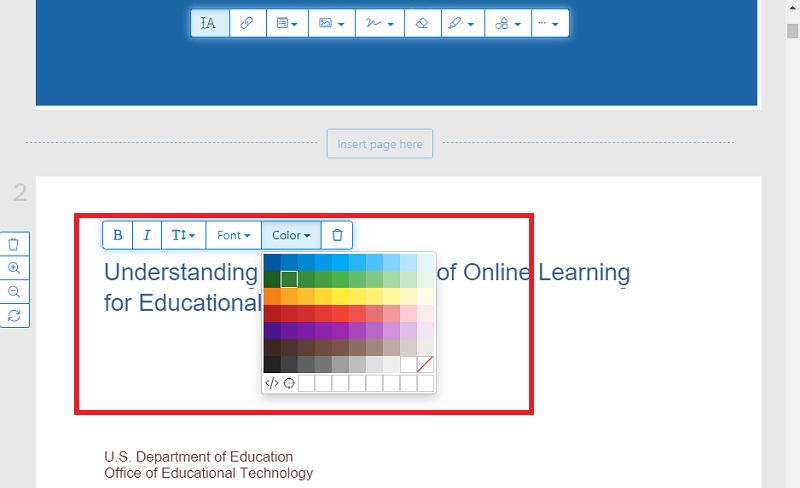800x488 pixels.
Task: Pick the lightest blue swatch in the top row
Action: pyautogui.click(x=425, y=262)
